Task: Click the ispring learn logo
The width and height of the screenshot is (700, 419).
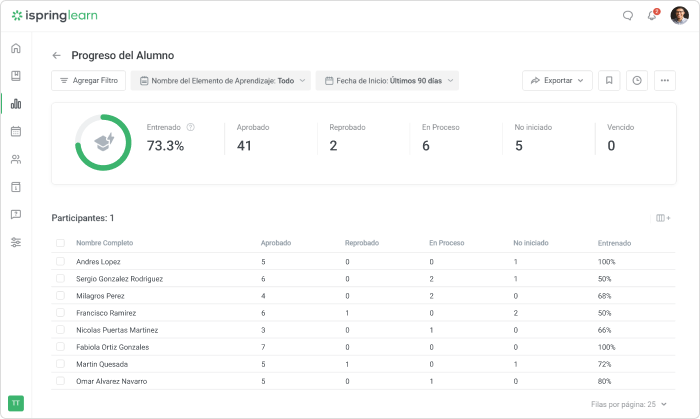Action: [54, 16]
